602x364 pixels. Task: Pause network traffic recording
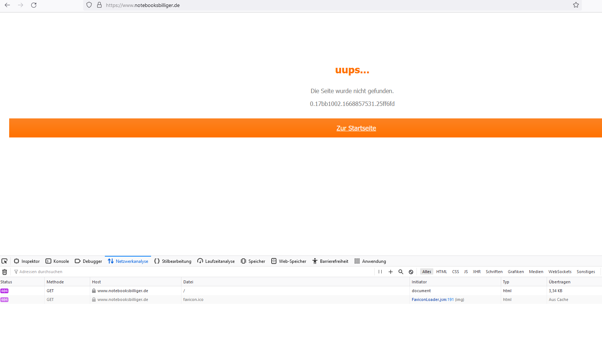(380, 272)
